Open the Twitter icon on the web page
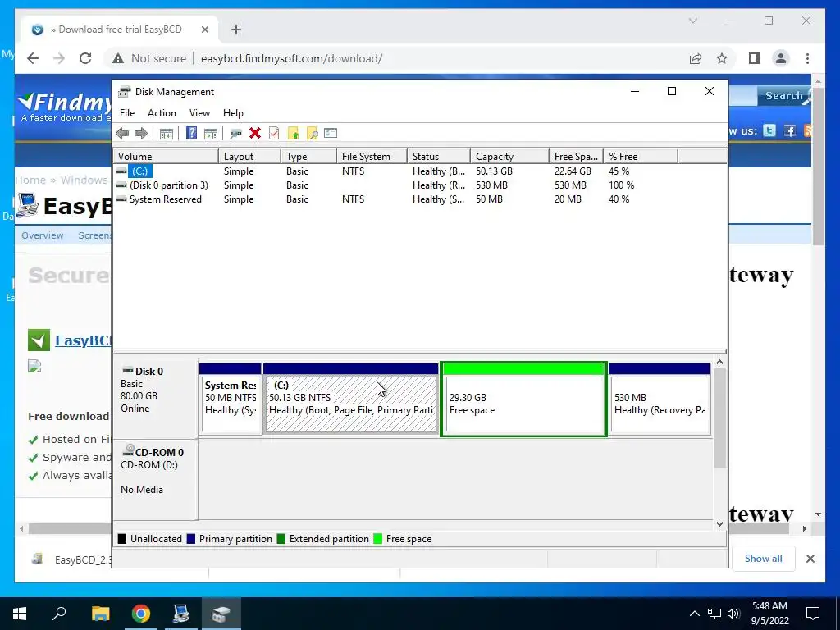 tap(769, 130)
